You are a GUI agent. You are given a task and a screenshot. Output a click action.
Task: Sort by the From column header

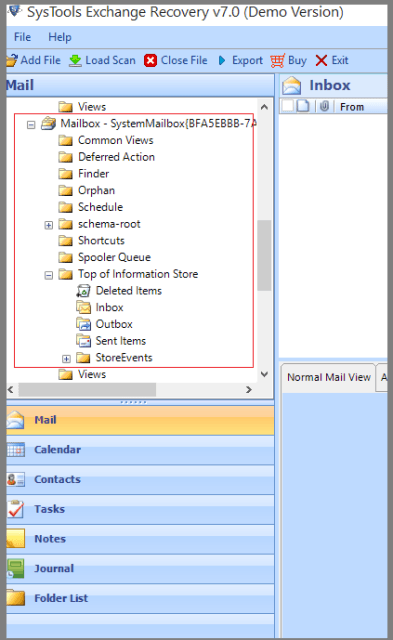pos(352,107)
